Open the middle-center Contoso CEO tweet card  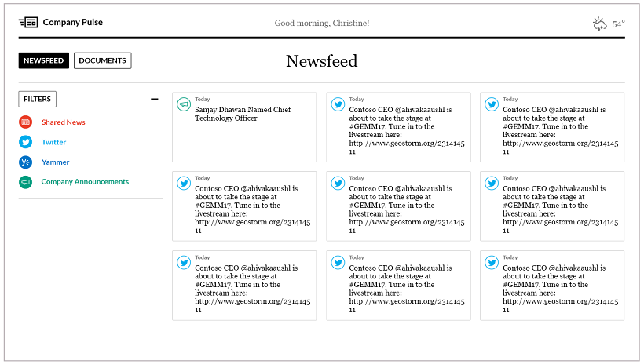tap(398, 206)
